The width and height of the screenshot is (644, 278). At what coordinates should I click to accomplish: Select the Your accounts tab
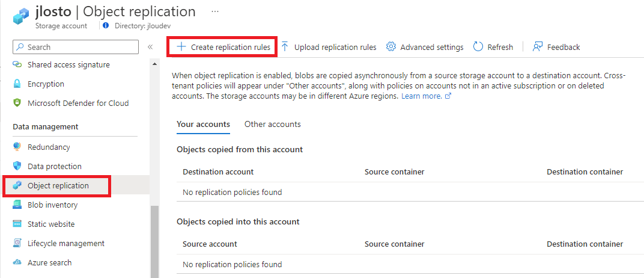pyautogui.click(x=203, y=124)
